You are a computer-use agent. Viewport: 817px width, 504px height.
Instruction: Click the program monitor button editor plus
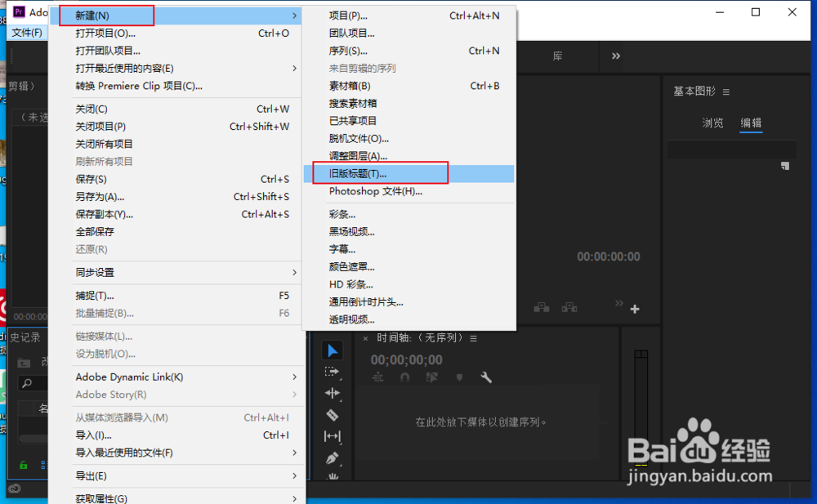pyautogui.click(x=635, y=309)
